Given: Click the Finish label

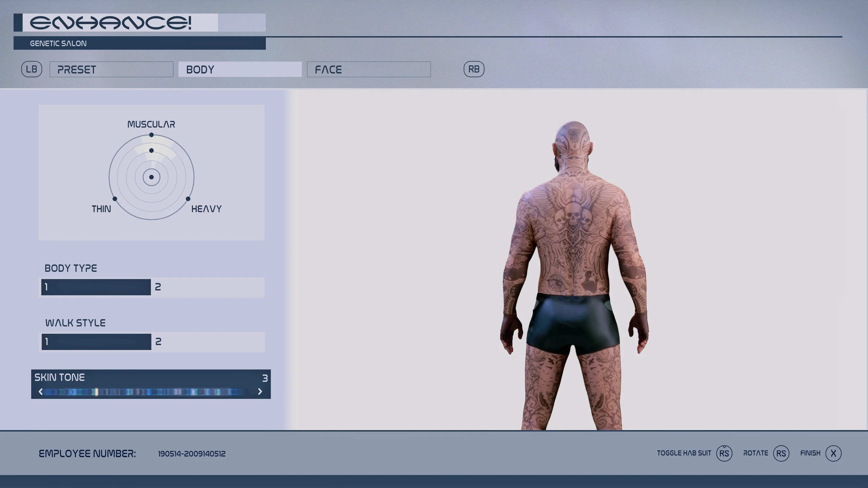Looking at the screenshot, I should tap(810, 453).
